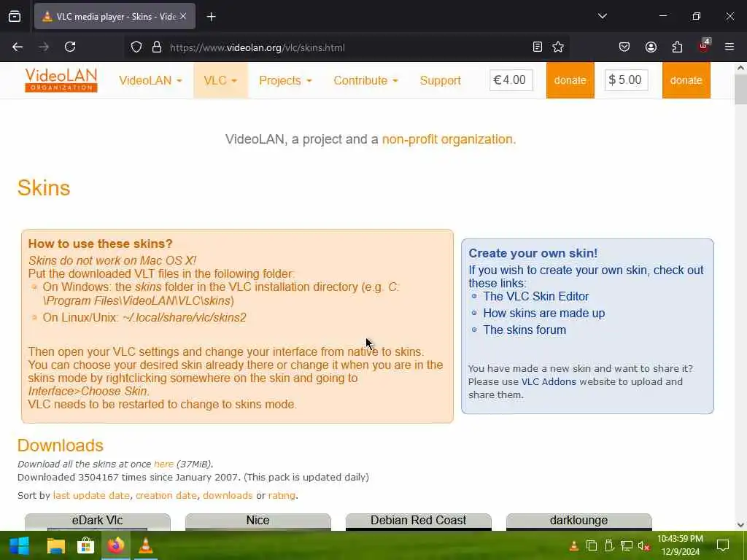Click donate button next to euro amount
Screen dimensions: 747x560
point(570,80)
